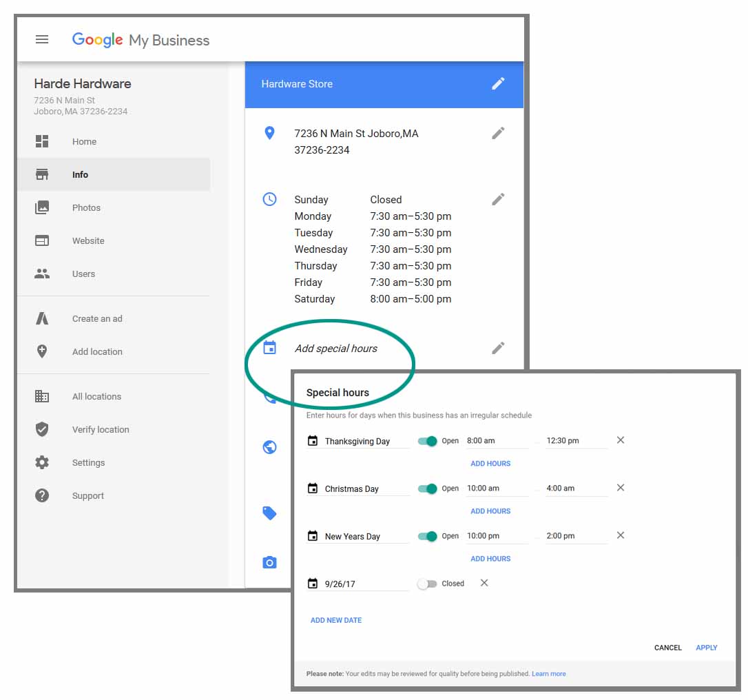Click calendar icon beside Thanksgiving Day
This screenshot has height=700, width=748.
313,440
